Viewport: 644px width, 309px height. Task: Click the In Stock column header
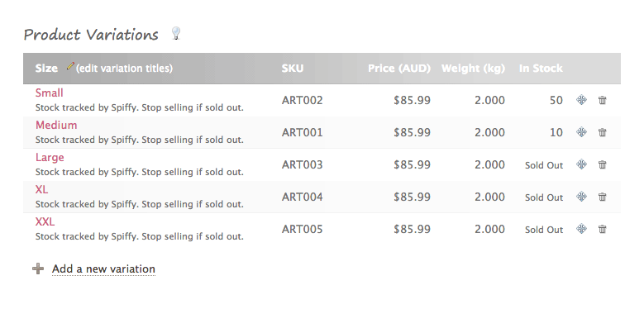pos(541,68)
